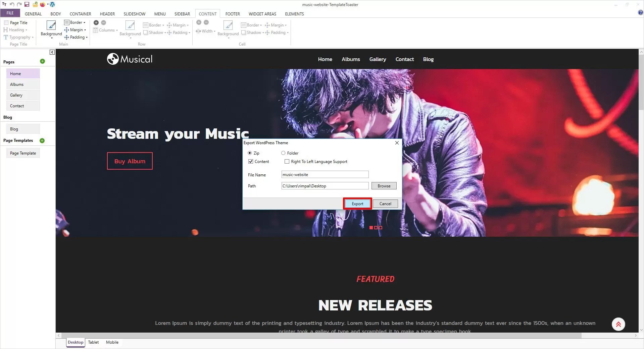Click the File Name input field

pyautogui.click(x=325, y=174)
